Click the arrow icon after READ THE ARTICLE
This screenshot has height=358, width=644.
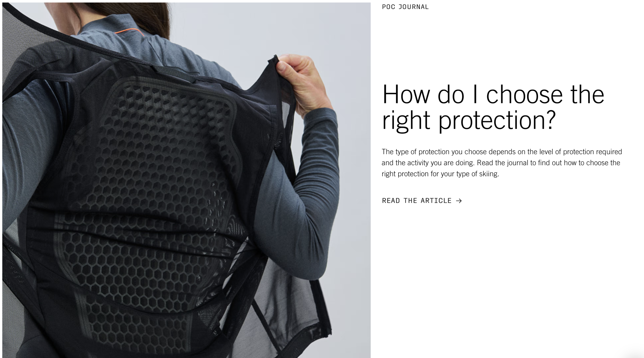[x=459, y=201]
